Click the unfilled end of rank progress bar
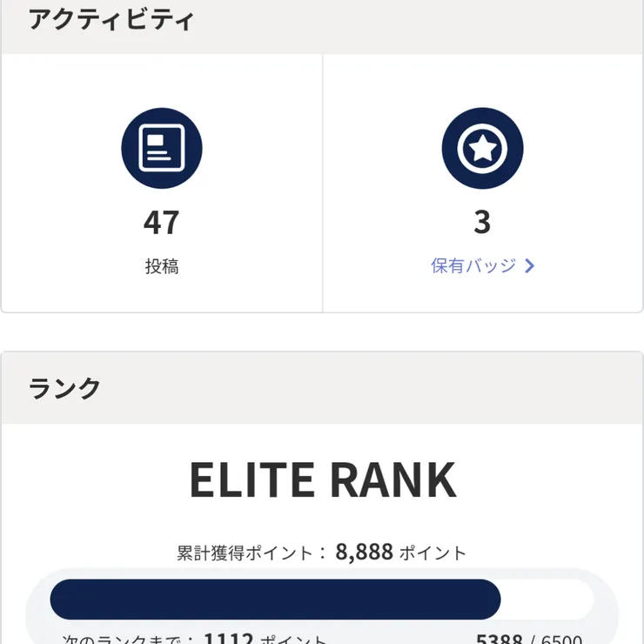This screenshot has height=644, width=644. pyautogui.click(x=548, y=600)
